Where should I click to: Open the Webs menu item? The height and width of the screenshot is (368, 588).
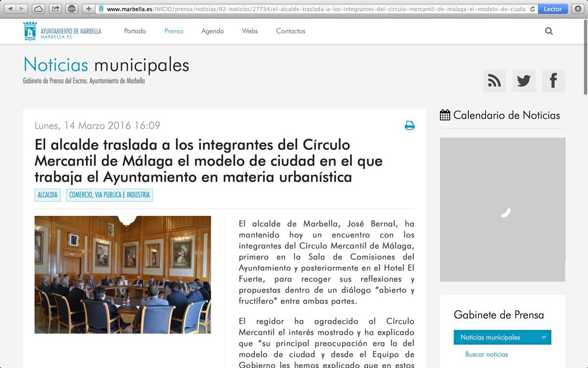(250, 31)
